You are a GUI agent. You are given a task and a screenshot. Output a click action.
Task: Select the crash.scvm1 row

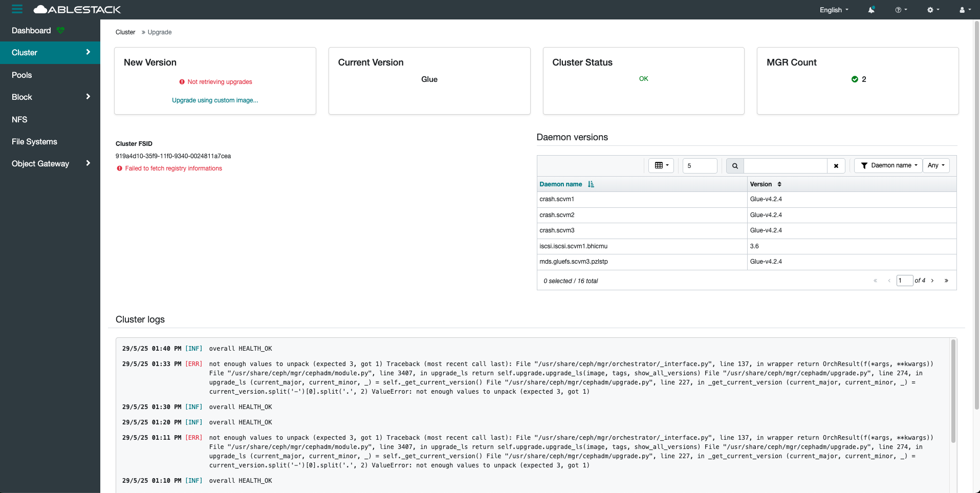point(747,200)
